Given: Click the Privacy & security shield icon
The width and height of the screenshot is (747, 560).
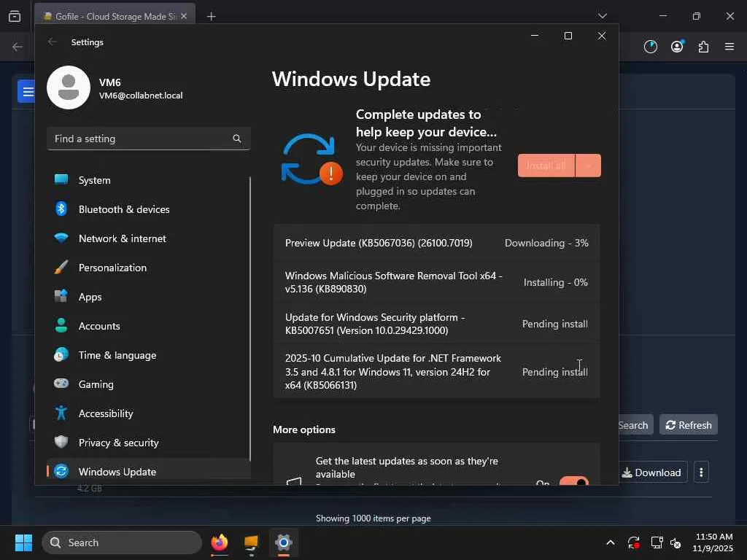Looking at the screenshot, I should click(61, 442).
